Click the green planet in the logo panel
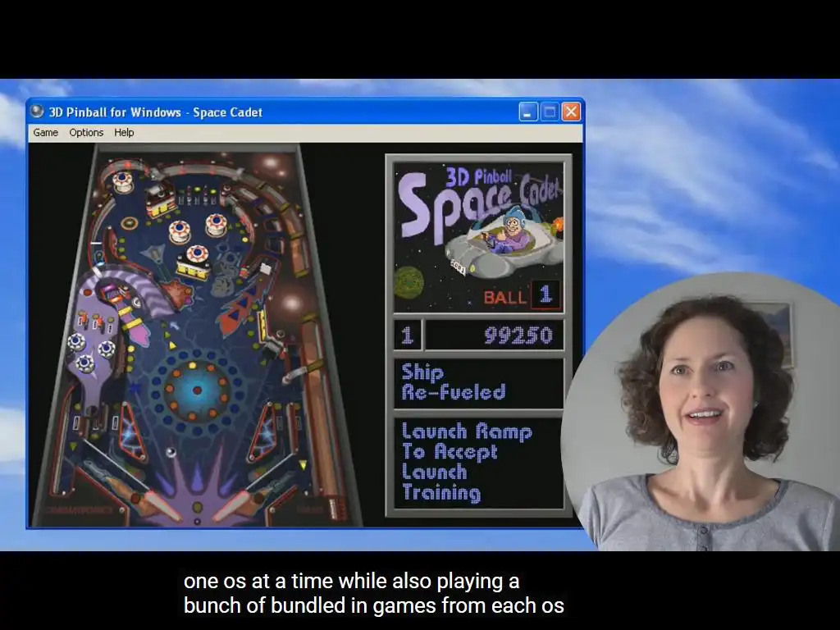Viewport: 840px width, 630px height. tap(409, 282)
